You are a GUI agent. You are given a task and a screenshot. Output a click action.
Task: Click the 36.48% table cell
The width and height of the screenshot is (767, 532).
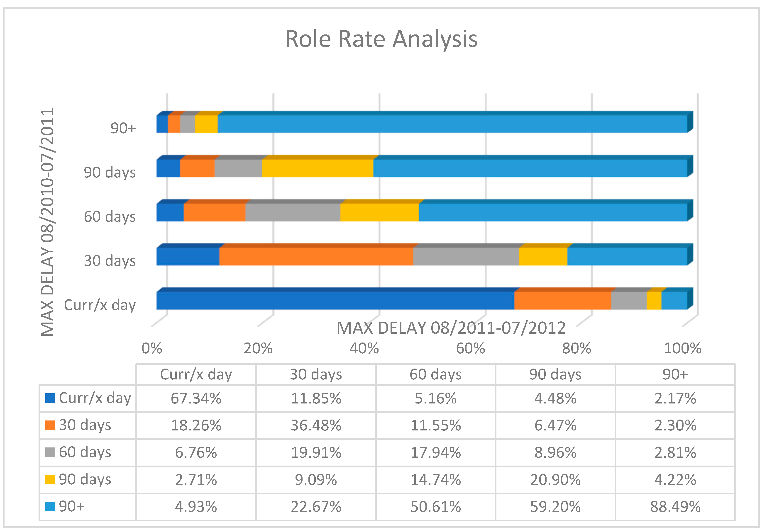(x=316, y=425)
